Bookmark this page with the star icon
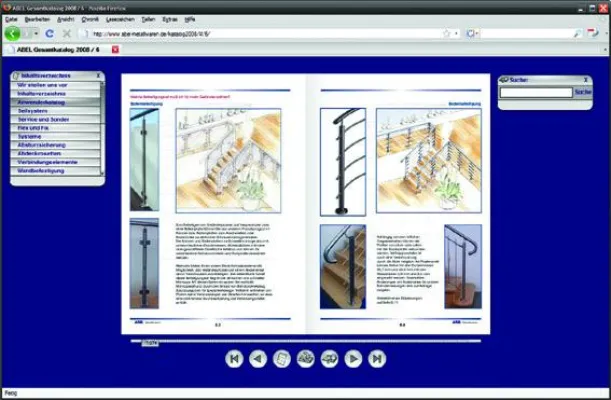This screenshot has height=400, width=611. [447, 34]
